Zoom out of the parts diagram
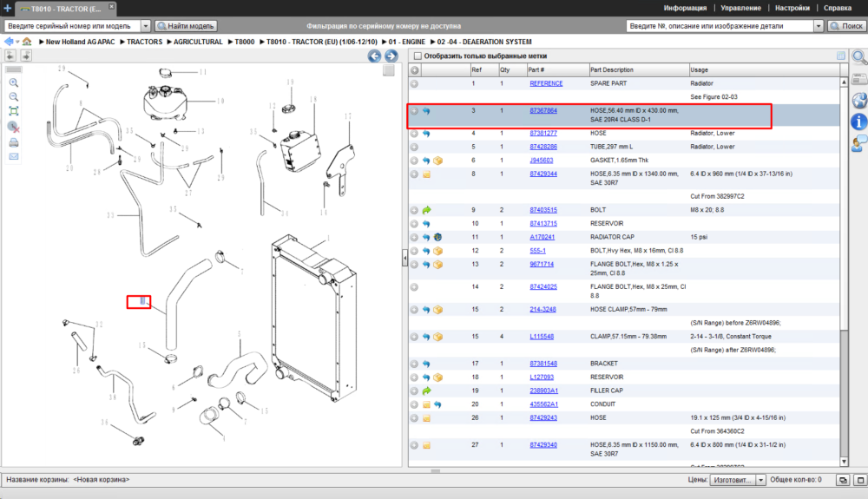This screenshot has width=868, height=499. tap(14, 97)
